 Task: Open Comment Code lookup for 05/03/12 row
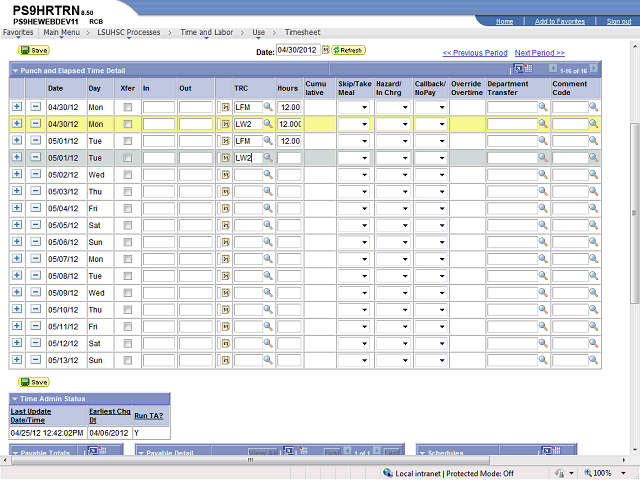click(592, 191)
